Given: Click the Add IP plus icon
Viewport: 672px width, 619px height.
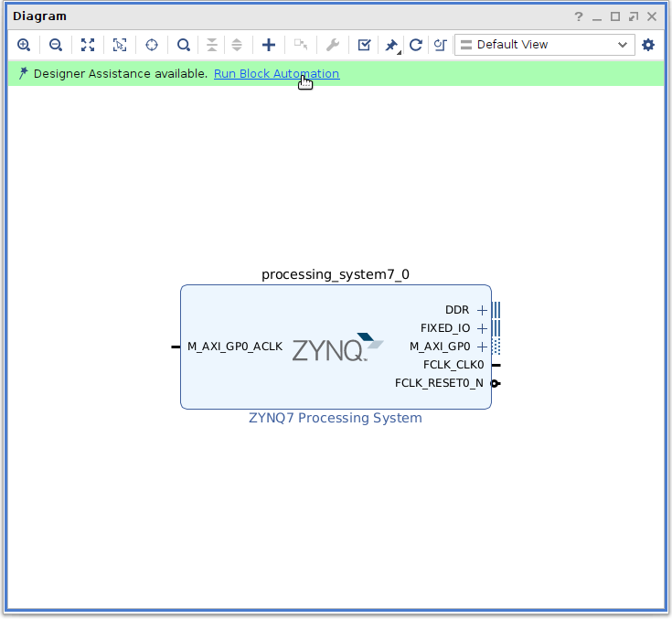Looking at the screenshot, I should coord(269,45).
